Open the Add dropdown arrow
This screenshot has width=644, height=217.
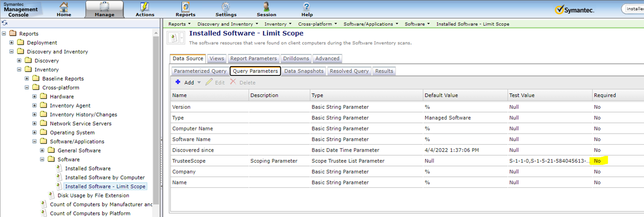(199, 83)
